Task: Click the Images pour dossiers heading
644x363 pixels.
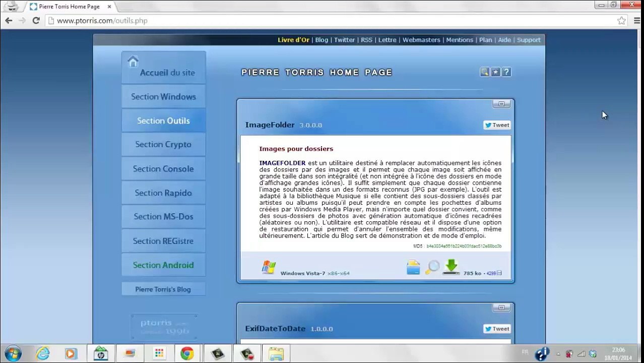Action: click(x=296, y=149)
